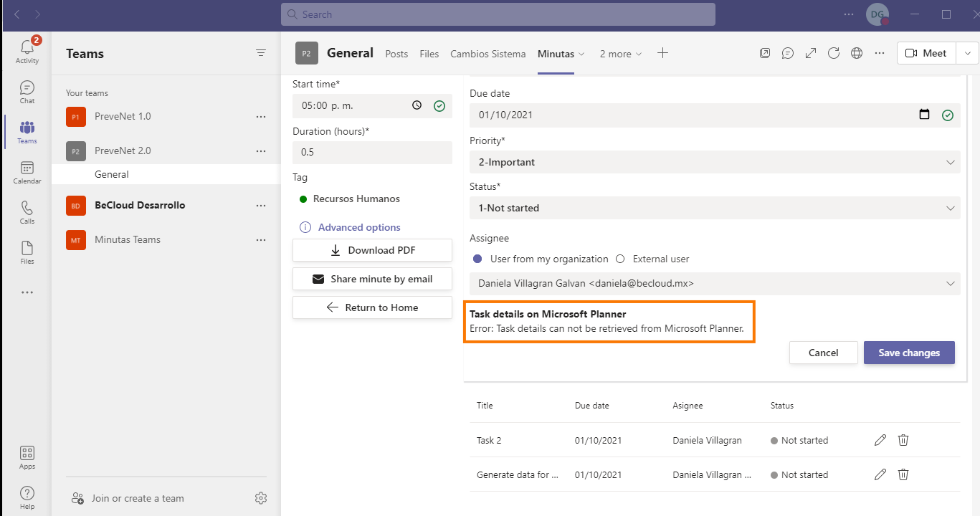980x516 pixels.
Task: Open the Priority dropdown
Action: (x=715, y=162)
